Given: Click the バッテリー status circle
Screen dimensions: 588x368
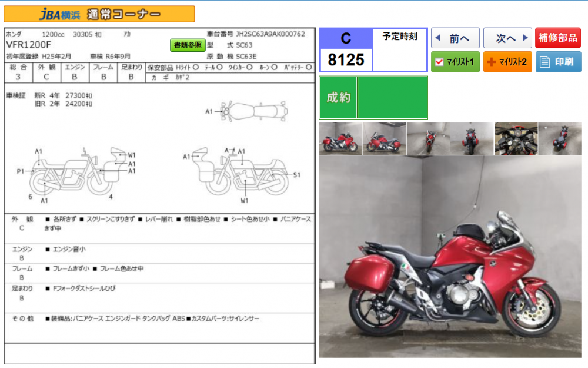Looking at the screenshot, I should coord(308,67).
